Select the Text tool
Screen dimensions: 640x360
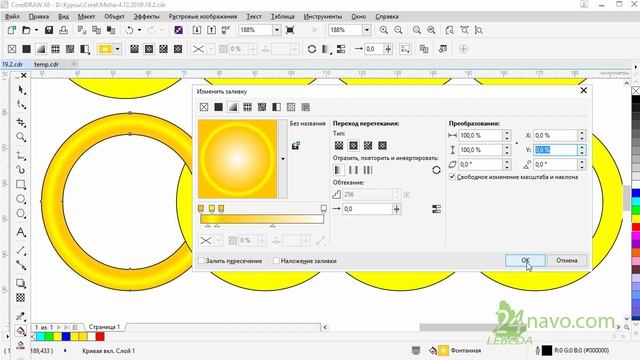tap(21, 232)
